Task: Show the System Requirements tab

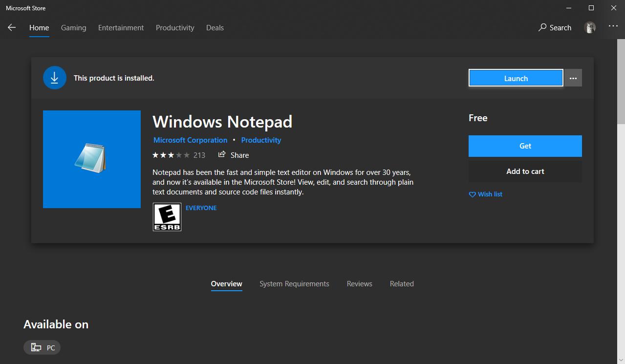Action: pyautogui.click(x=294, y=284)
